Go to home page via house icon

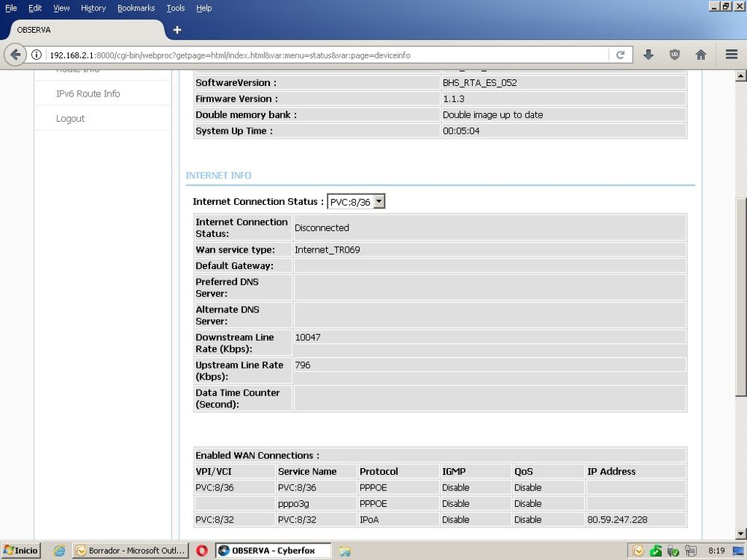click(701, 55)
